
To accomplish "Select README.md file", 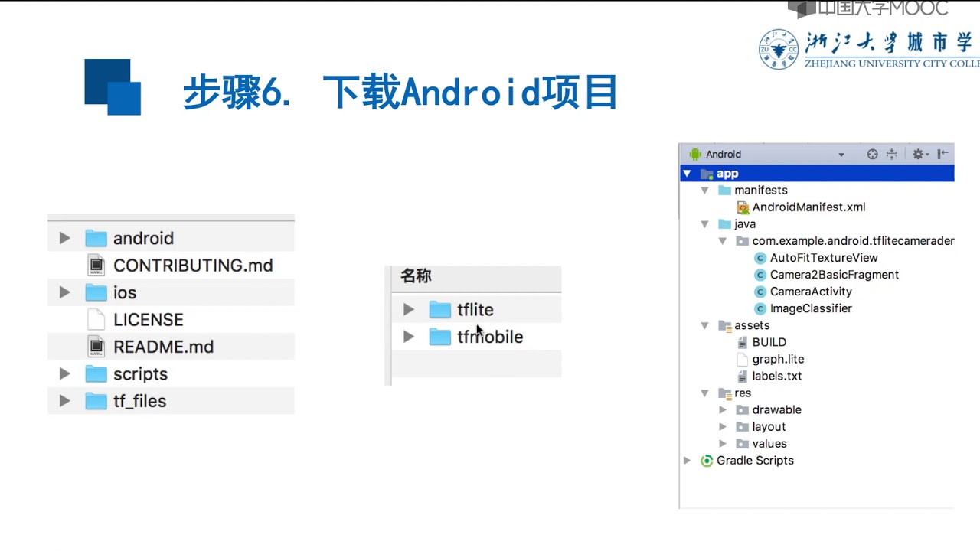I will [x=163, y=347].
